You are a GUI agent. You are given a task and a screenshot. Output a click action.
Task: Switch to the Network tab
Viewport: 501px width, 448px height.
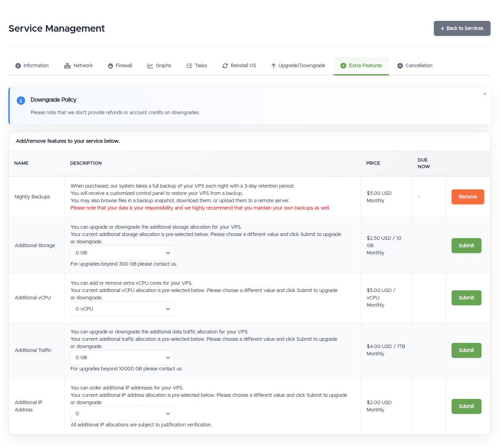pyautogui.click(x=78, y=66)
